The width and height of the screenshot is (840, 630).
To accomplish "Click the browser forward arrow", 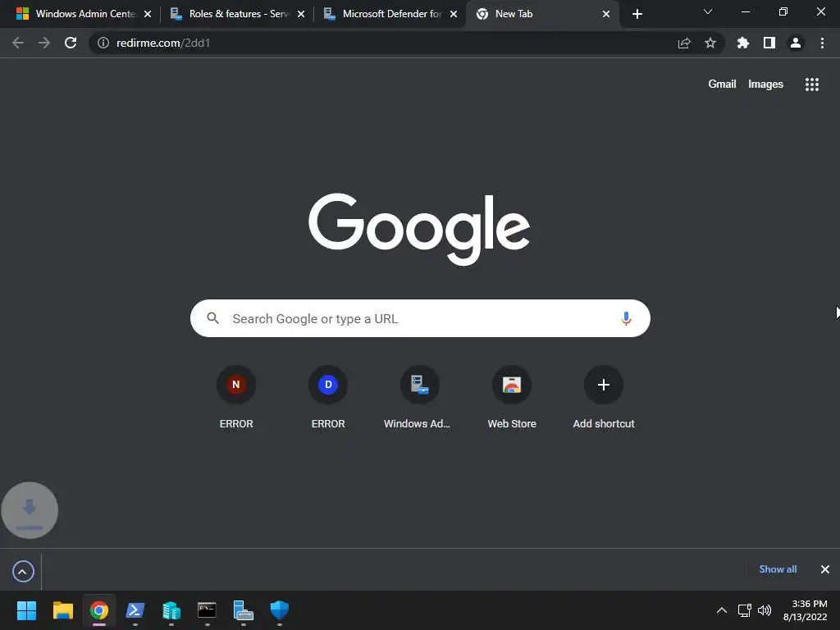I will (x=44, y=43).
